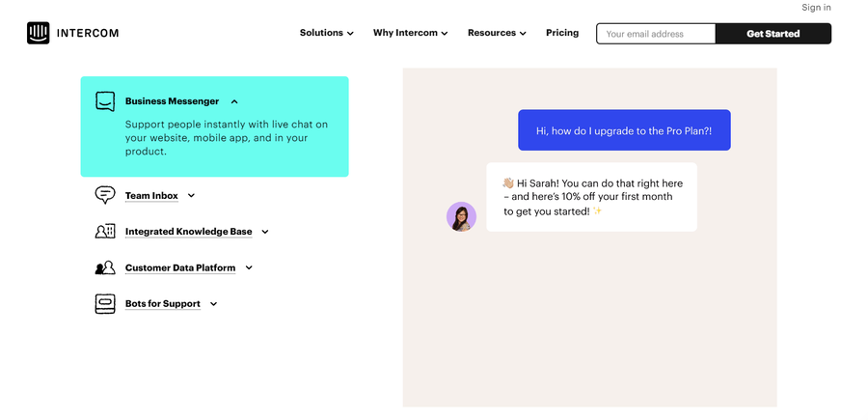Go to the Pricing page
The image size is (868, 420).
point(562,33)
